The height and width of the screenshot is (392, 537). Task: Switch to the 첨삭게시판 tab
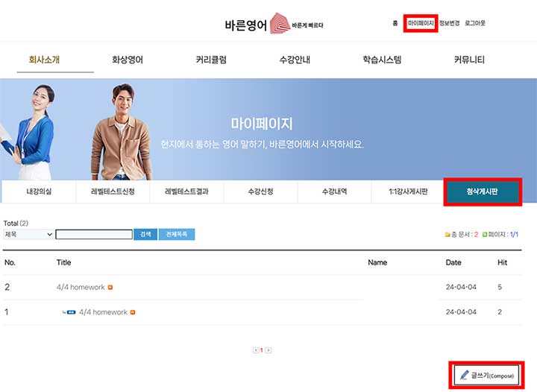pyautogui.click(x=482, y=192)
